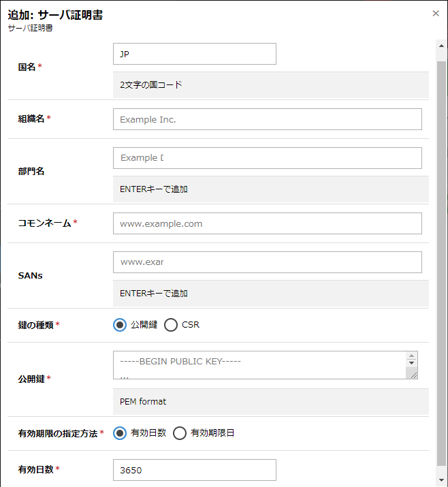The height and width of the screenshot is (487, 448).
Task: Click the 2文字の国コード hint text
Action: [151, 84]
